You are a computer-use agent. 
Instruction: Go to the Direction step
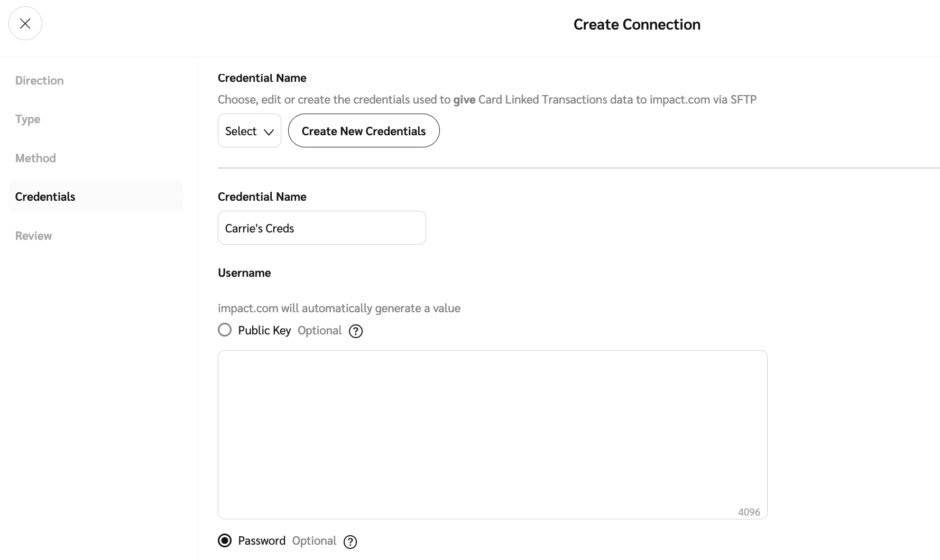40,80
